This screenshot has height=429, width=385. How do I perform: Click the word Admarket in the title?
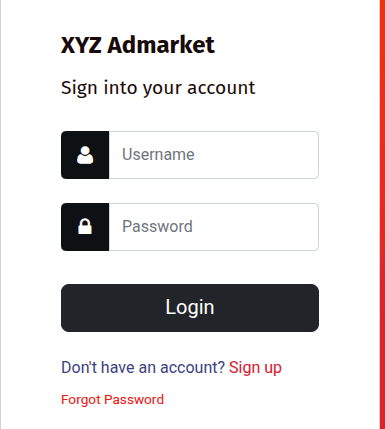tap(161, 45)
